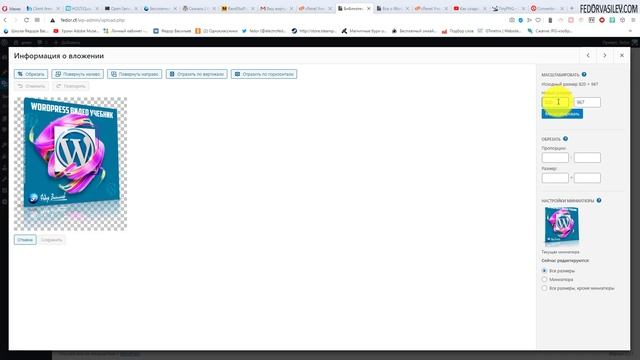Open the Twitter fedor bookmark
Screen dimensions: 640x360
[x=264, y=31]
